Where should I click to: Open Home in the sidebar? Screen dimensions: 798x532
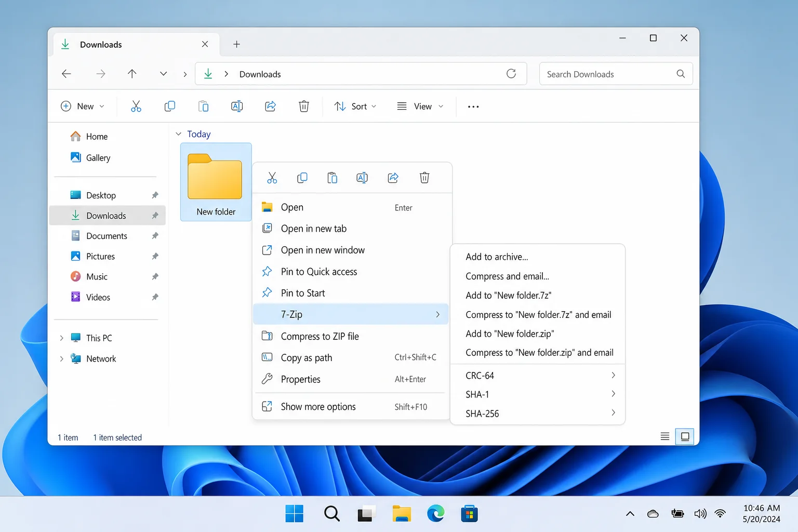[108, 137]
